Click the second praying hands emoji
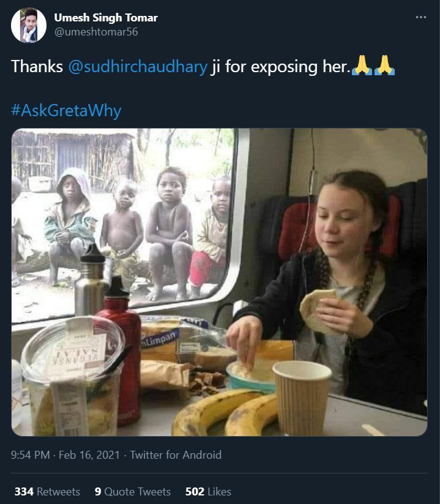440x504 pixels. [x=385, y=66]
